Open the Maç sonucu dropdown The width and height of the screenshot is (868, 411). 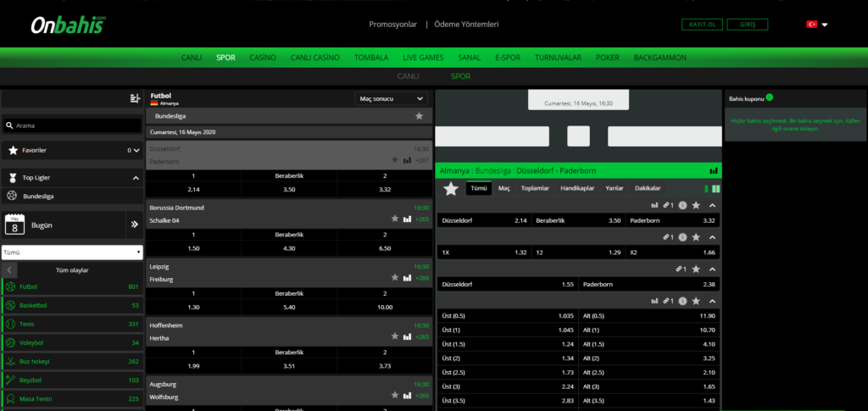click(x=391, y=98)
